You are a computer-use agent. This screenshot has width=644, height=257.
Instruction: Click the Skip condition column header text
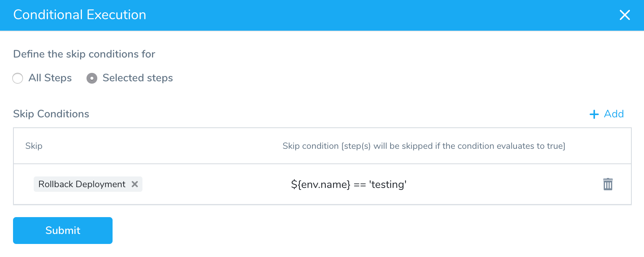[x=424, y=146]
